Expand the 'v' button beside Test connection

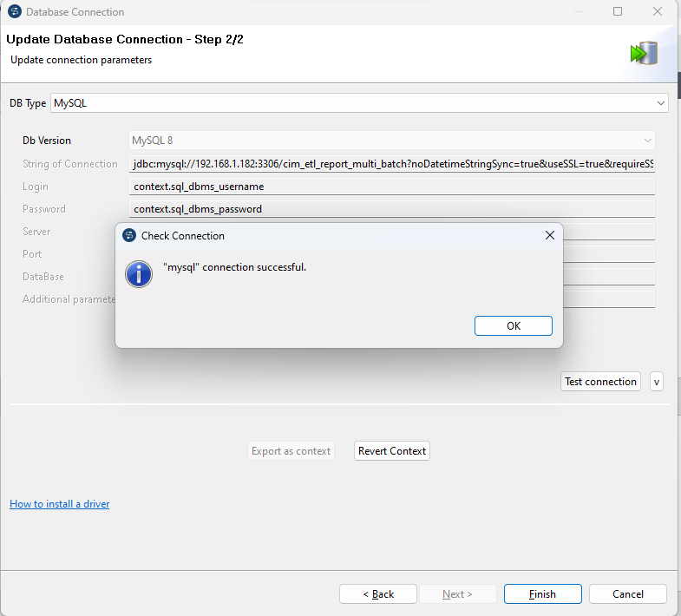pyautogui.click(x=656, y=382)
